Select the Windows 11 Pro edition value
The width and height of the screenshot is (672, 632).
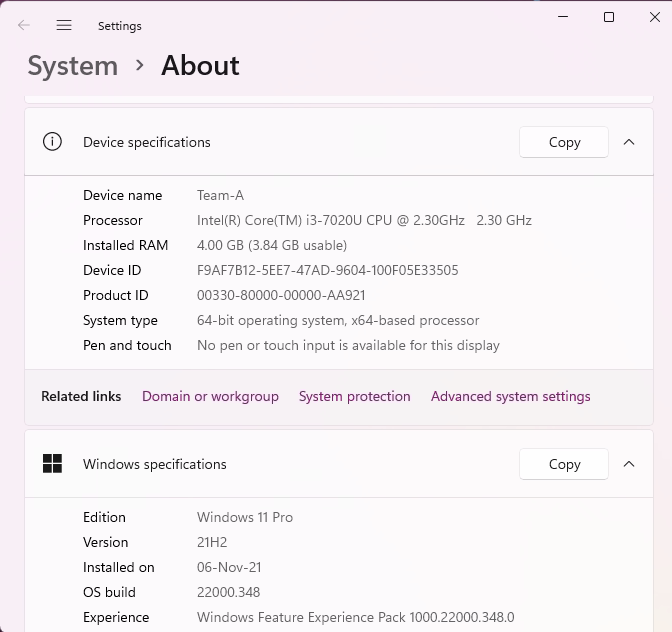(x=245, y=517)
